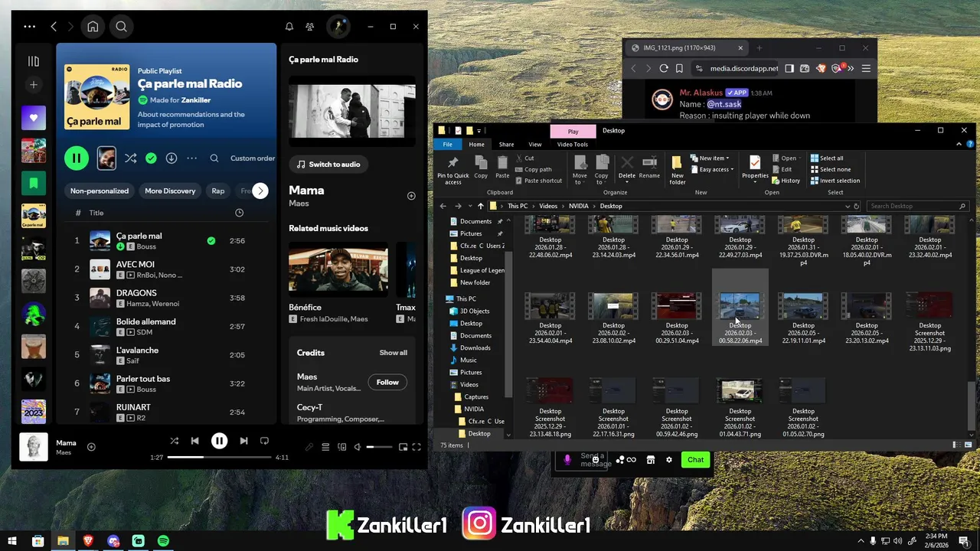Screen dimensions: 980x551
Task: Open the Spotify search icon
Action: [x=121, y=27]
